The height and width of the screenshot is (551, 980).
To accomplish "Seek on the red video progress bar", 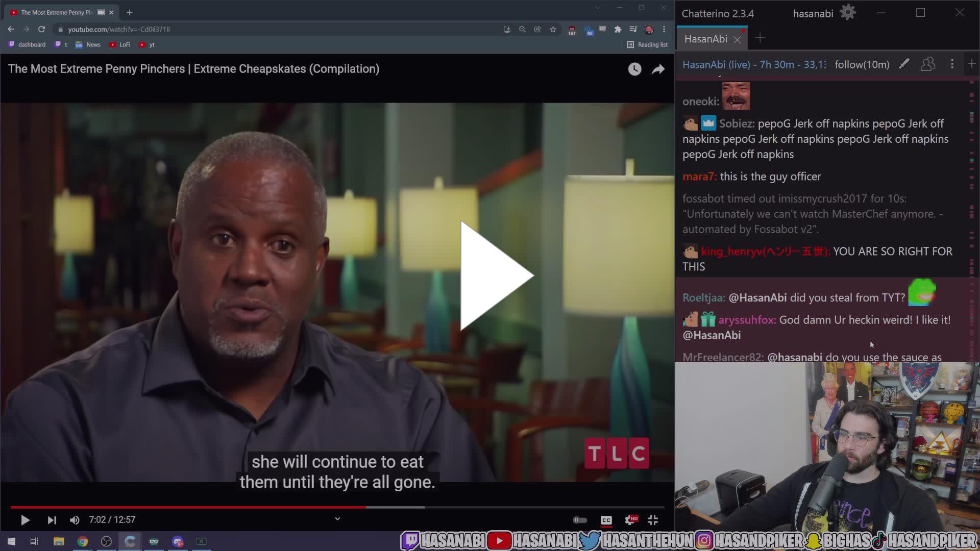I will [204, 507].
